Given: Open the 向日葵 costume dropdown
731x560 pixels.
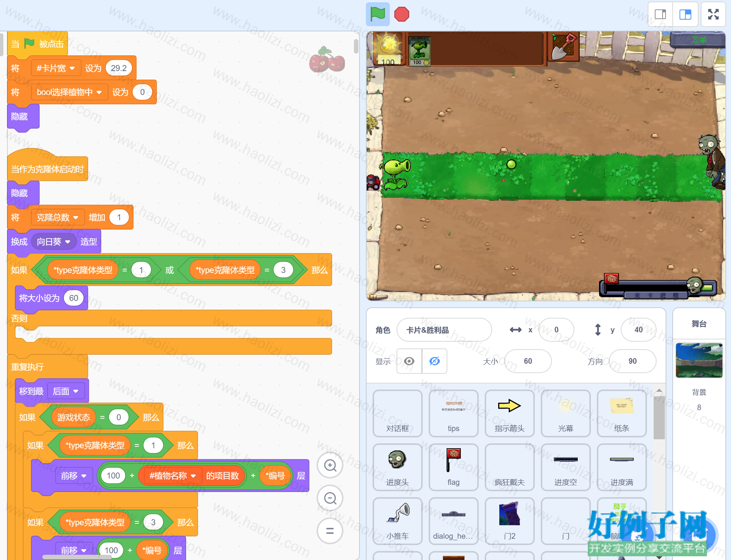Looking at the screenshot, I should pos(53,241).
